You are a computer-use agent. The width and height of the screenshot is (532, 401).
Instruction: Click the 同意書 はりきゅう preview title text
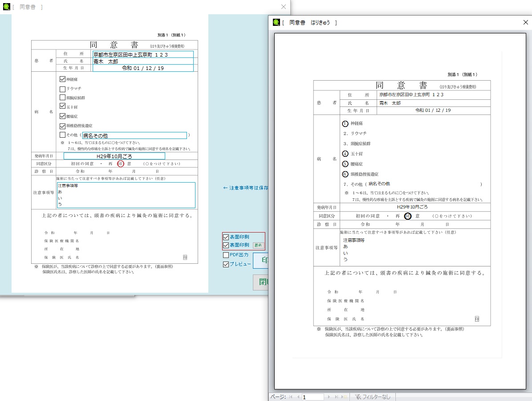click(309, 23)
